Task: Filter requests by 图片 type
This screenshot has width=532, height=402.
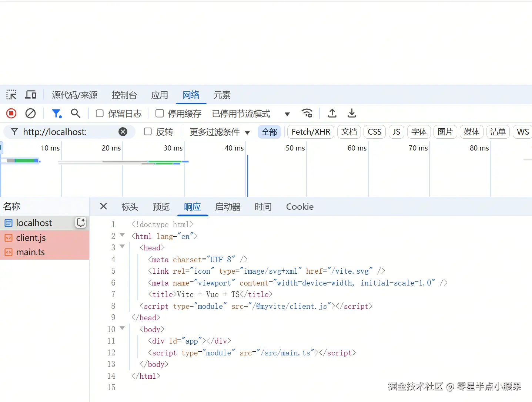Action: 445,132
